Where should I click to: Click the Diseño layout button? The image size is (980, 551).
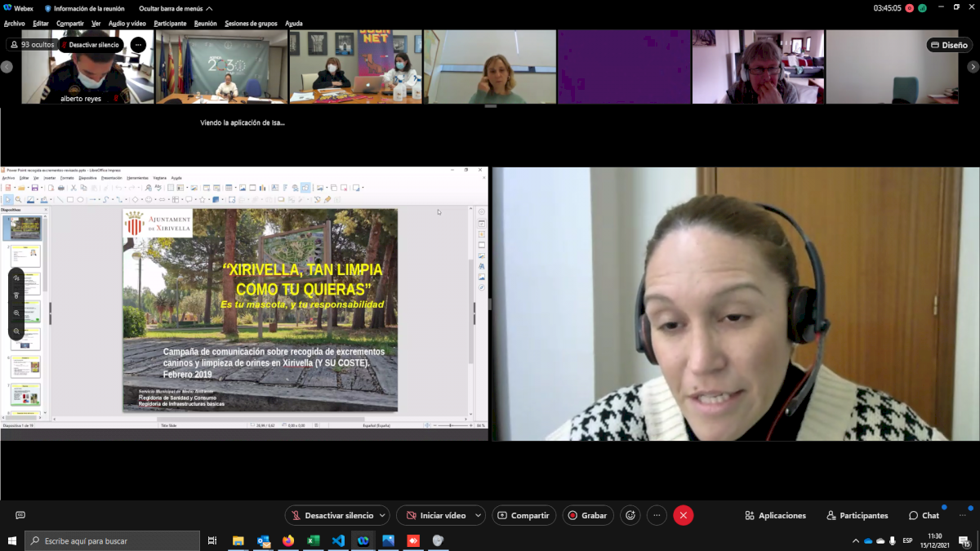pos(949,45)
